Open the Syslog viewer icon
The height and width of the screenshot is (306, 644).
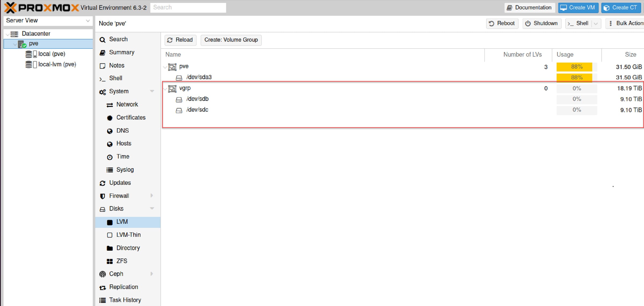tap(110, 170)
